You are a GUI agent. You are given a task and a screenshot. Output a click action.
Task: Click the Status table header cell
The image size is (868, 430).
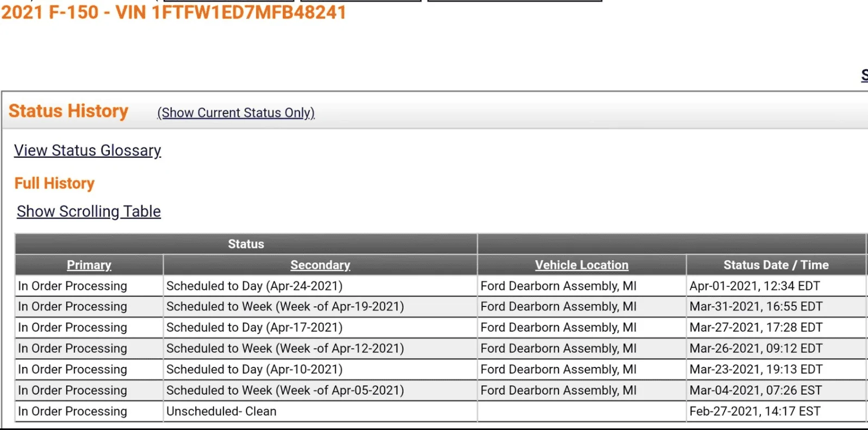coord(246,244)
